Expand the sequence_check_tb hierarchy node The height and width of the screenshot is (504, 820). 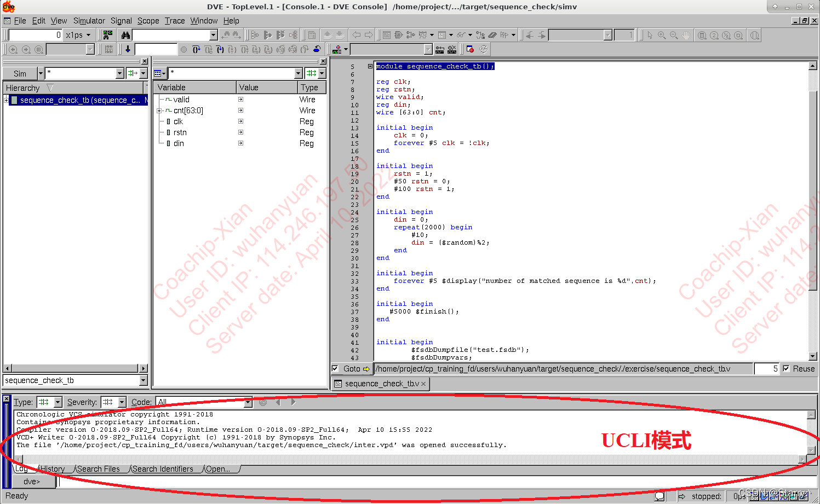[7, 100]
